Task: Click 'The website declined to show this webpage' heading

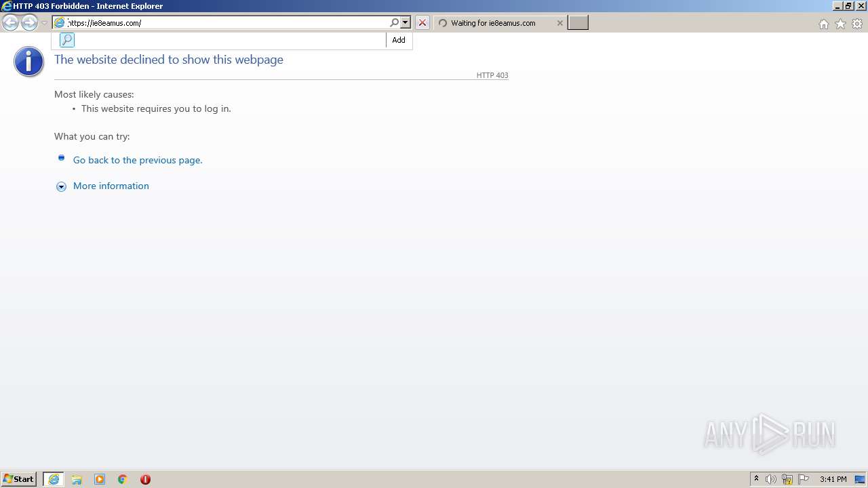Action: coord(169,60)
